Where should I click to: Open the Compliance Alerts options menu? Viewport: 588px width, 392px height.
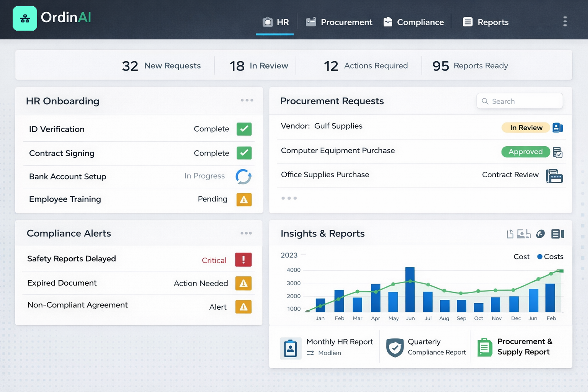click(x=246, y=233)
